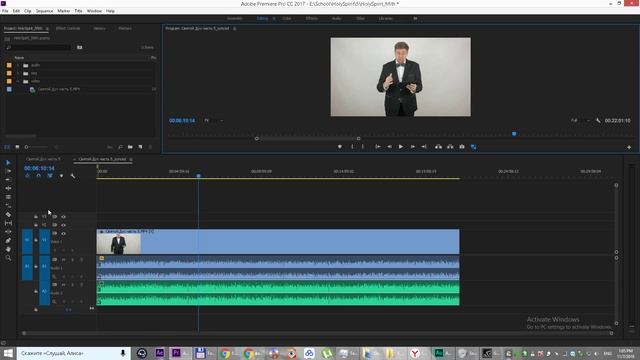Adjust Project panel thumbnail zoom slider
The height and width of the screenshot is (360, 640).
37,147
